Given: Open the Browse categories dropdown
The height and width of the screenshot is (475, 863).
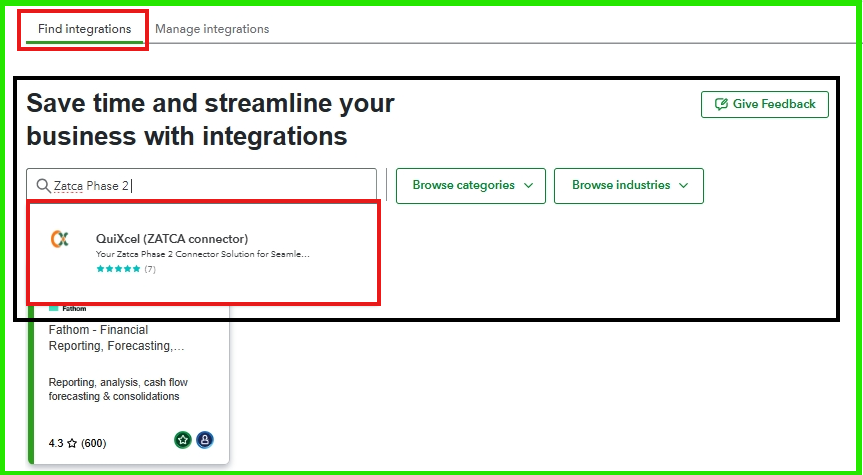Looking at the screenshot, I should (x=471, y=185).
